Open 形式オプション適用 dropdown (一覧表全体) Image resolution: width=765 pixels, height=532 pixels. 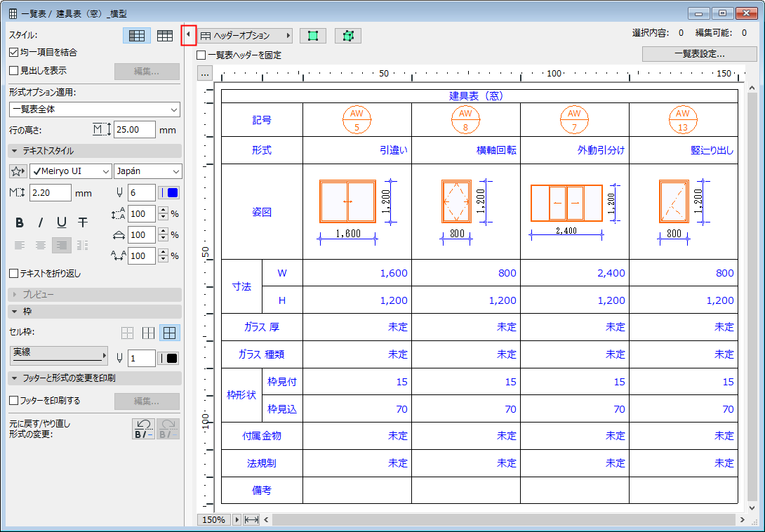(95, 109)
